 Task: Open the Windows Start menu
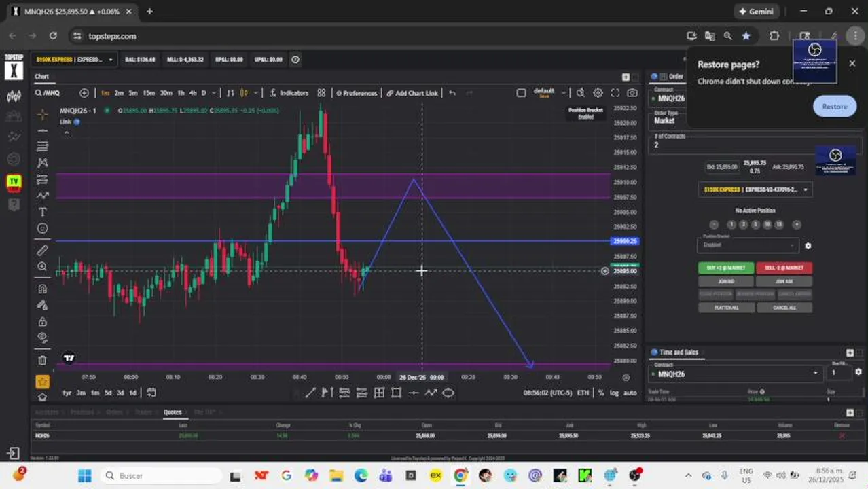click(84, 475)
